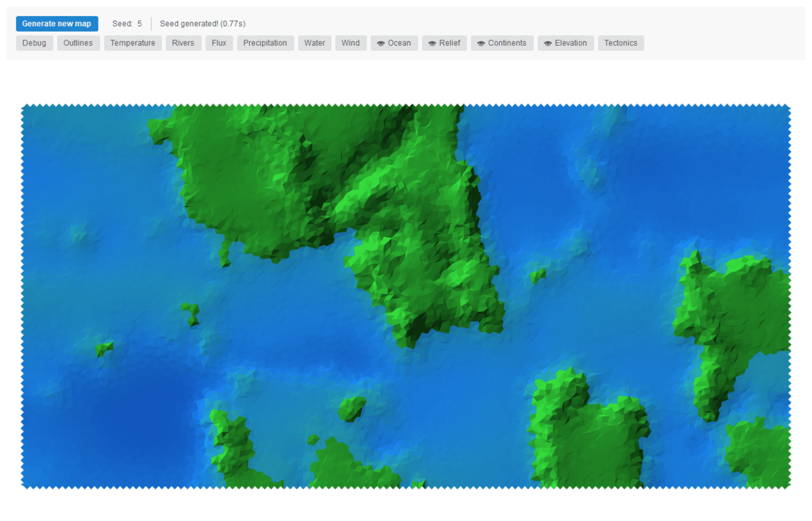Hide the Elevation layer
This screenshot has height=521, width=812.
coord(566,43)
